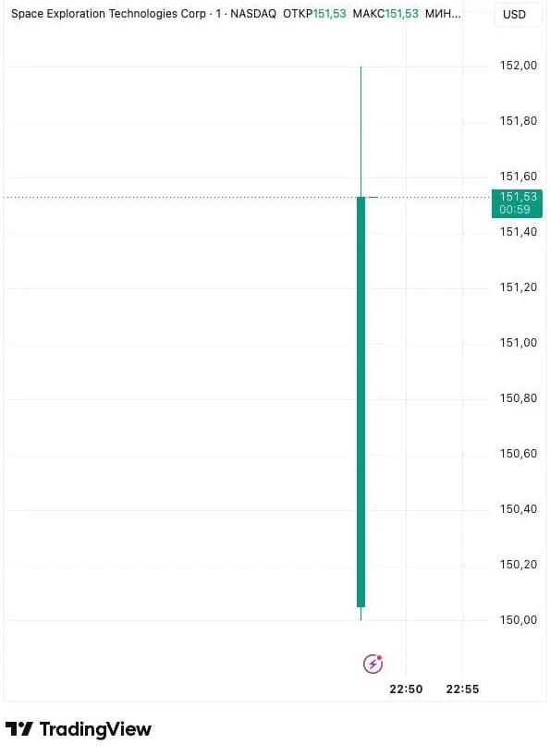The image size is (550, 756).
Task: Click the 22:55 time axis label
Action: pos(463,689)
